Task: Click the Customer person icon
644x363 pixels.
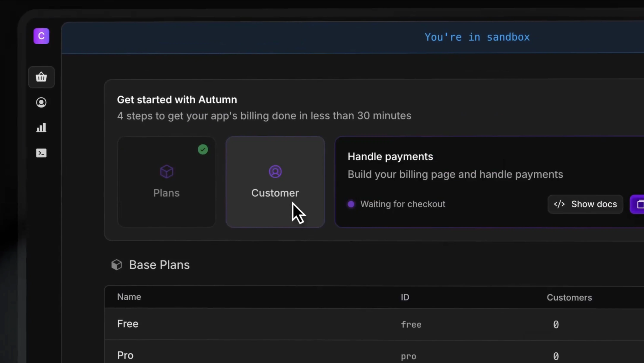Action: coord(275,172)
